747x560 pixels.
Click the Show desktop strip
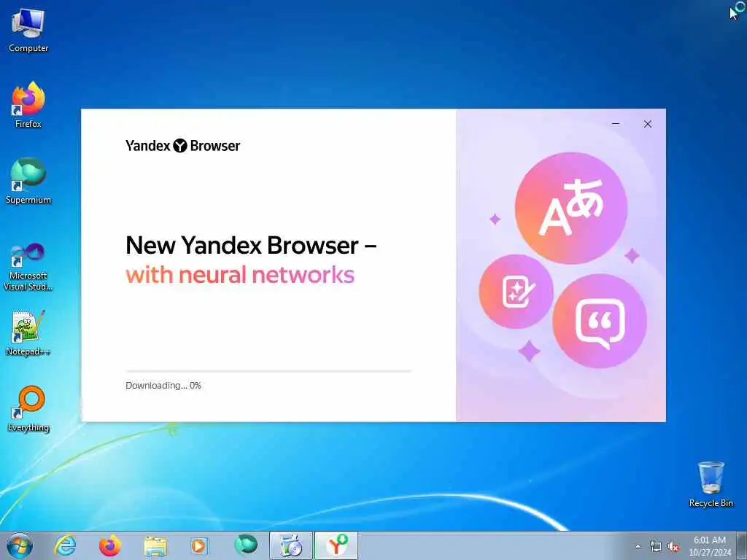click(x=742, y=546)
